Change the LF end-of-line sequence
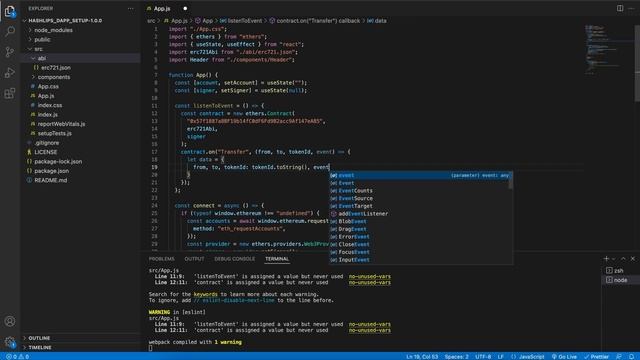The width and height of the screenshot is (640, 360). click(x=500, y=357)
